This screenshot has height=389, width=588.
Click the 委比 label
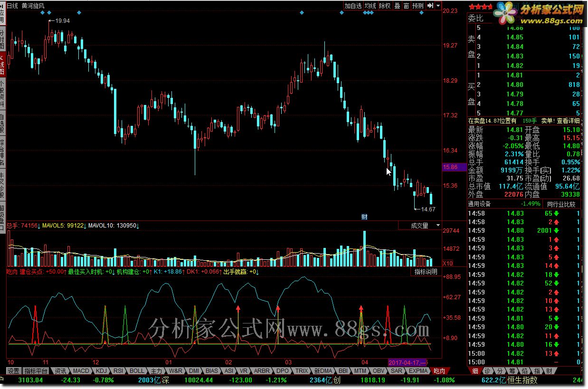[475, 19]
